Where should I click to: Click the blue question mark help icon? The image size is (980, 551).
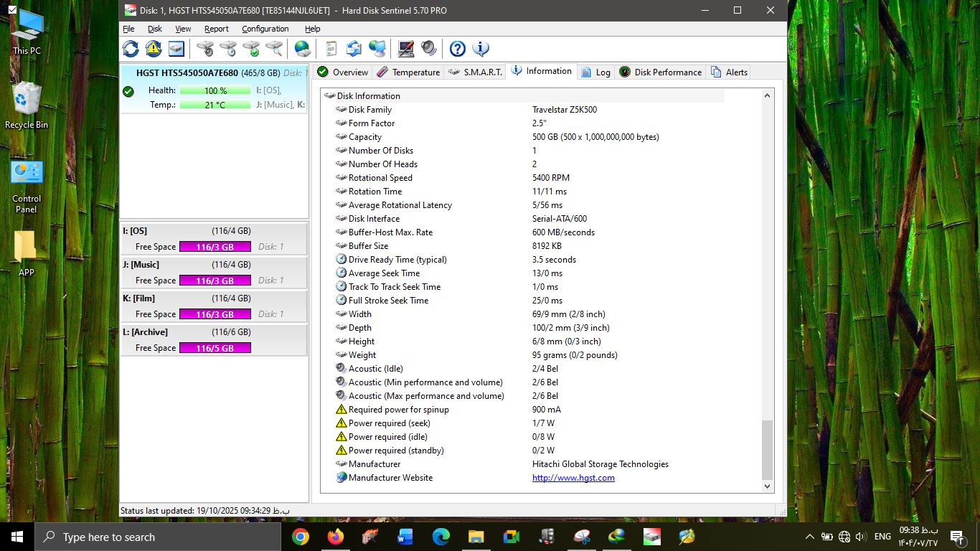(x=458, y=49)
